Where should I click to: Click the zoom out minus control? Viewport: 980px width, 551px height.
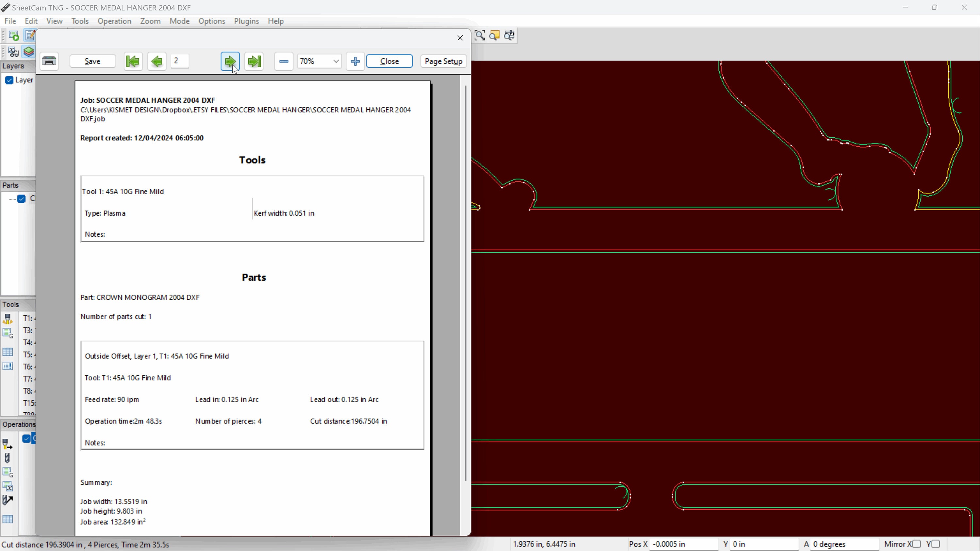click(x=284, y=61)
